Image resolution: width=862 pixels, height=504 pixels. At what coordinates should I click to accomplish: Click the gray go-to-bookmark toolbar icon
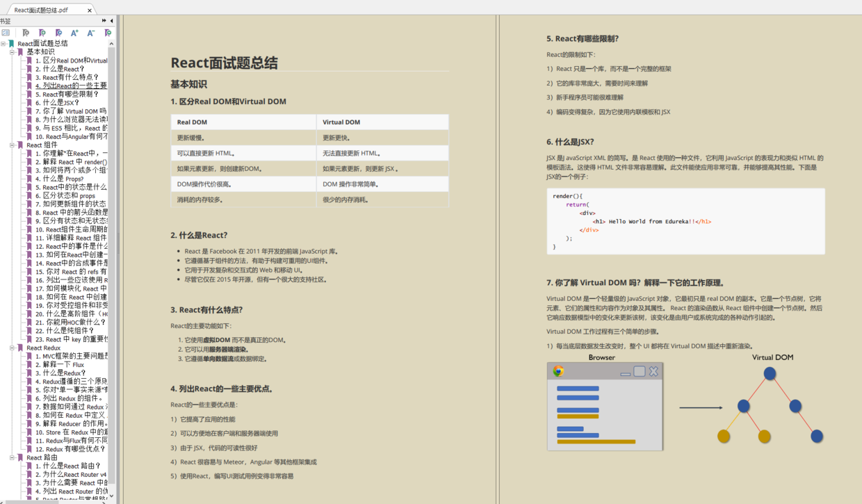[x=26, y=33]
